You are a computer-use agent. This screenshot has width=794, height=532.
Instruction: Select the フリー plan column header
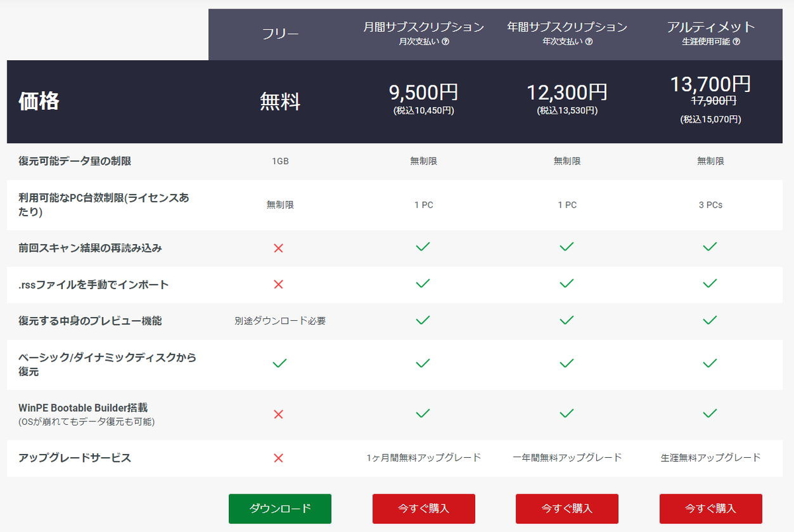pyautogui.click(x=281, y=33)
